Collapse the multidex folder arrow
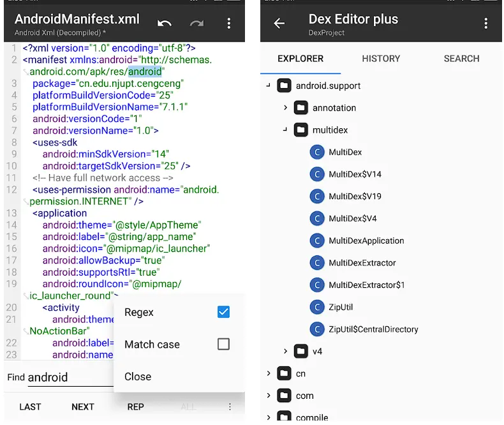 pos(285,130)
